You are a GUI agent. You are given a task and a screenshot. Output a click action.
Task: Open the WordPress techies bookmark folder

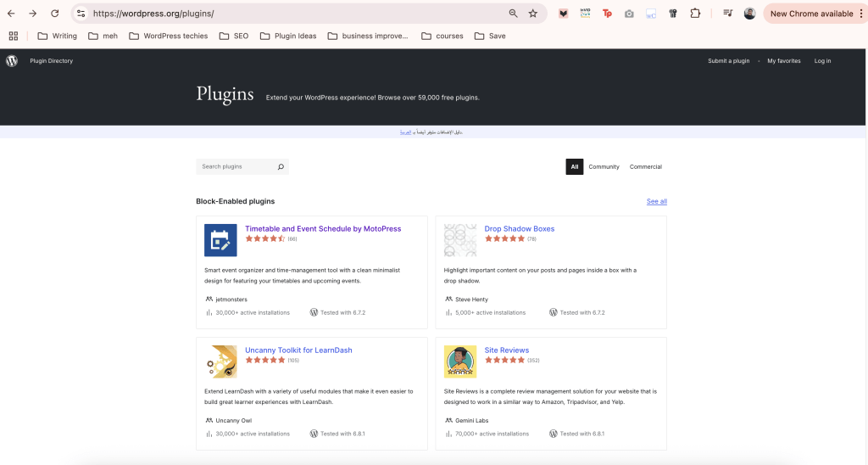[168, 36]
